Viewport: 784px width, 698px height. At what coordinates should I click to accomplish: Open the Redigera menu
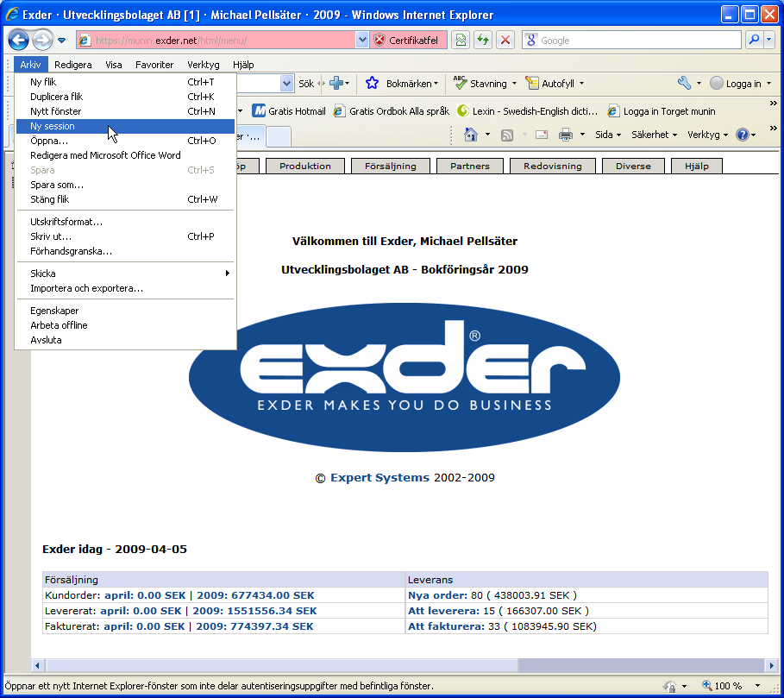pos(73,65)
